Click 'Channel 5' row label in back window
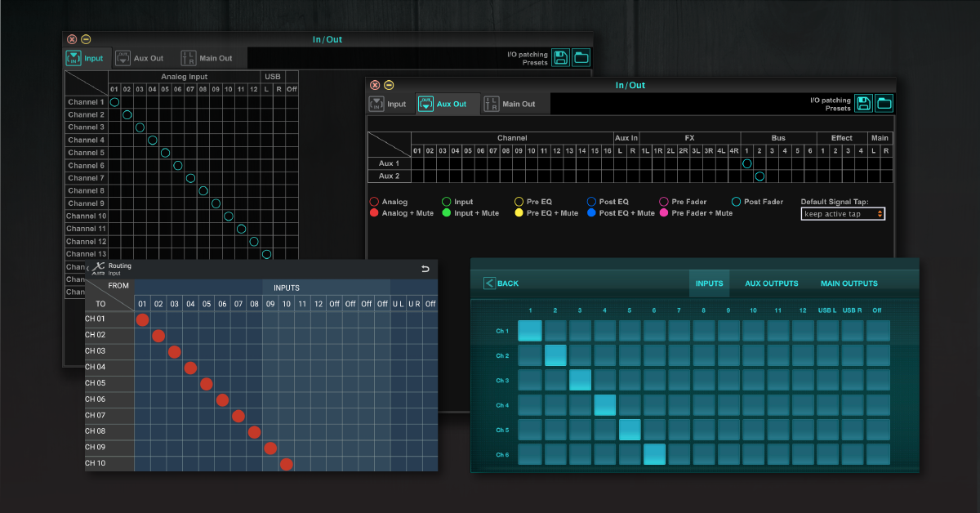Screen dimensions: 980x513 [86, 153]
